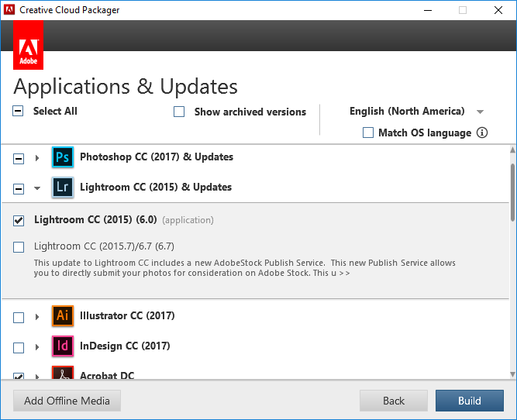Viewport: 517px width, 420px height.
Task: Click the Lightroom Lr icon
Action: pos(63,188)
